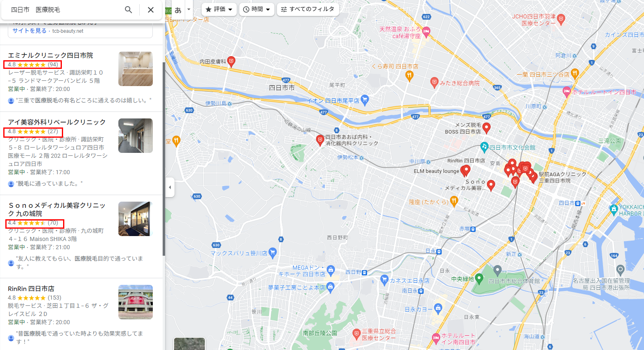
Task: Click the イオン 四日市尾平店 shopping pin
Action: [365, 100]
